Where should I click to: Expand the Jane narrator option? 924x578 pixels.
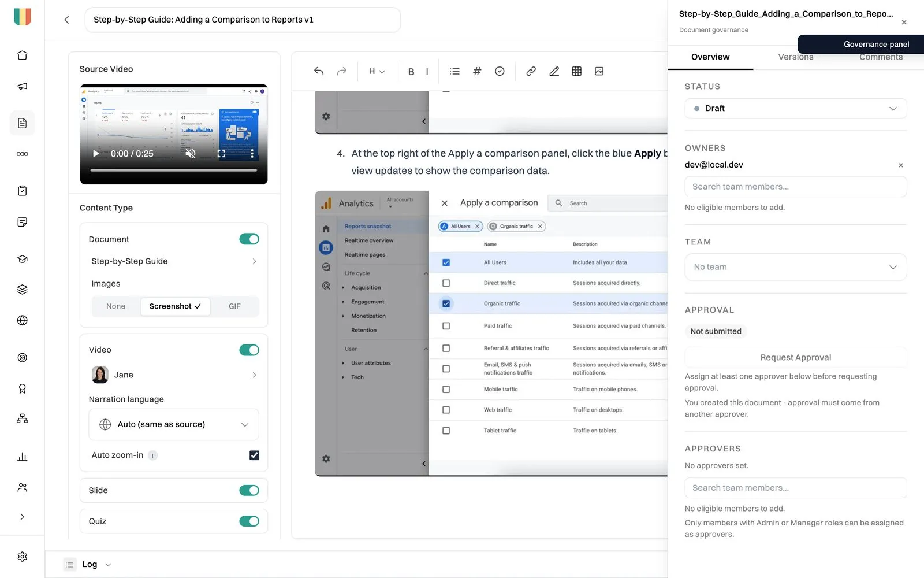pos(174,375)
